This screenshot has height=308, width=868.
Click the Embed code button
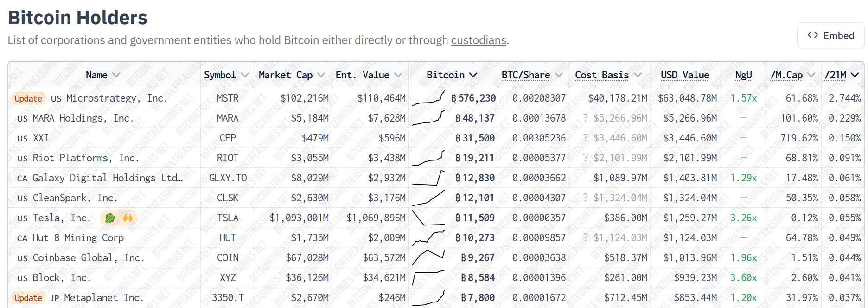point(830,36)
